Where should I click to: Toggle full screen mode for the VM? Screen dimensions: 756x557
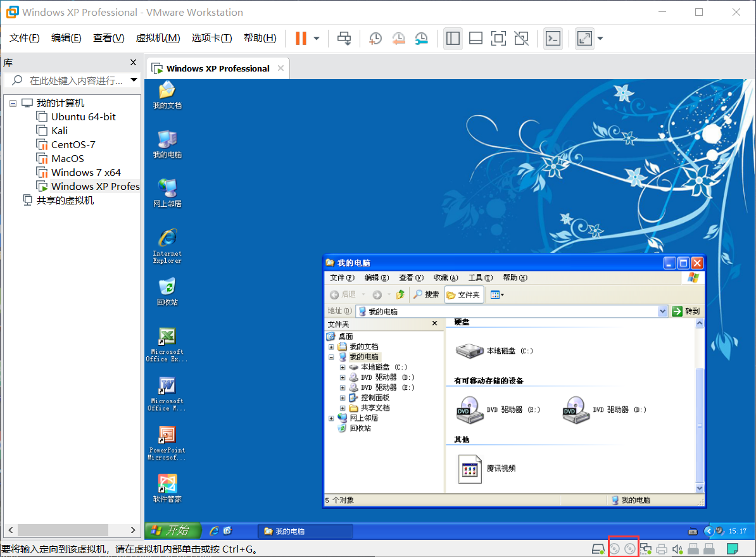(x=498, y=39)
